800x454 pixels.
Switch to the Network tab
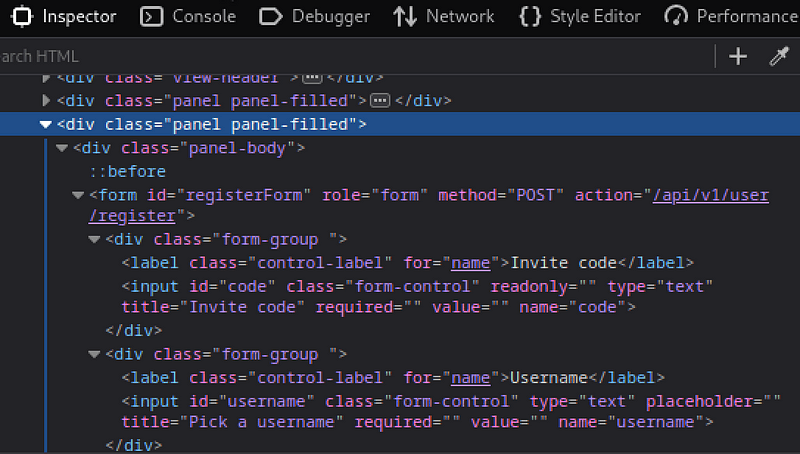pyautogui.click(x=444, y=16)
